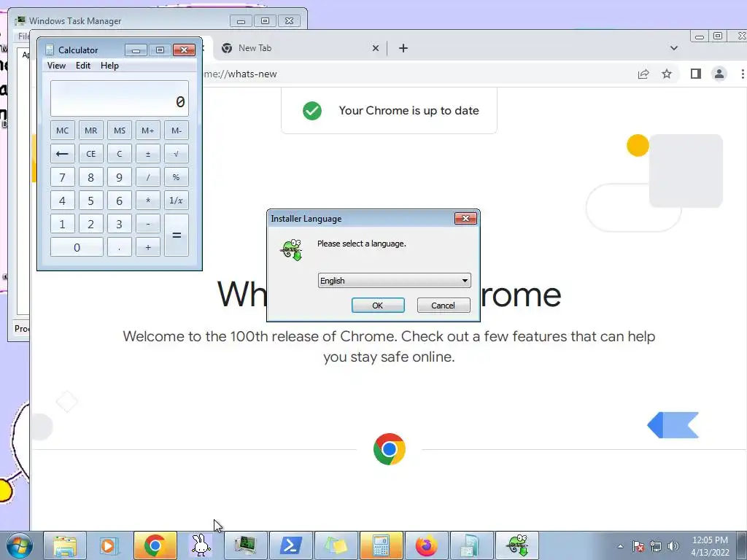Switch to Chrome via taskbar icon
This screenshot has width=747, height=560.
point(155,545)
